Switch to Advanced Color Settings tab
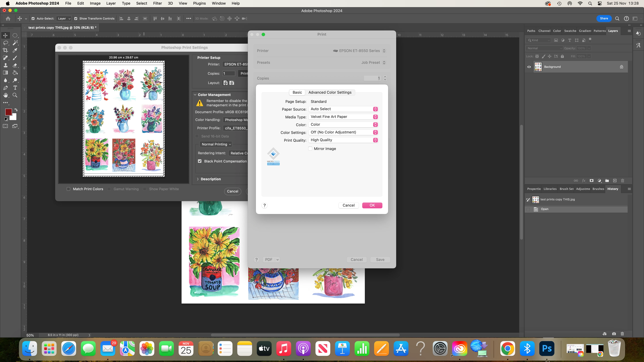Screen dimensions: 644x362 click(330, 92)
